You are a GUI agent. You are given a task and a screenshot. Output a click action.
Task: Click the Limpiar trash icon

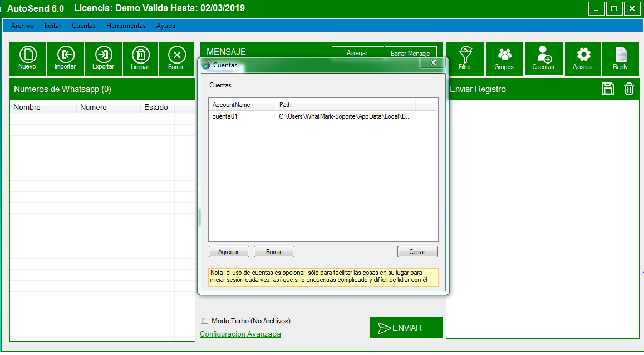point(140,59)
